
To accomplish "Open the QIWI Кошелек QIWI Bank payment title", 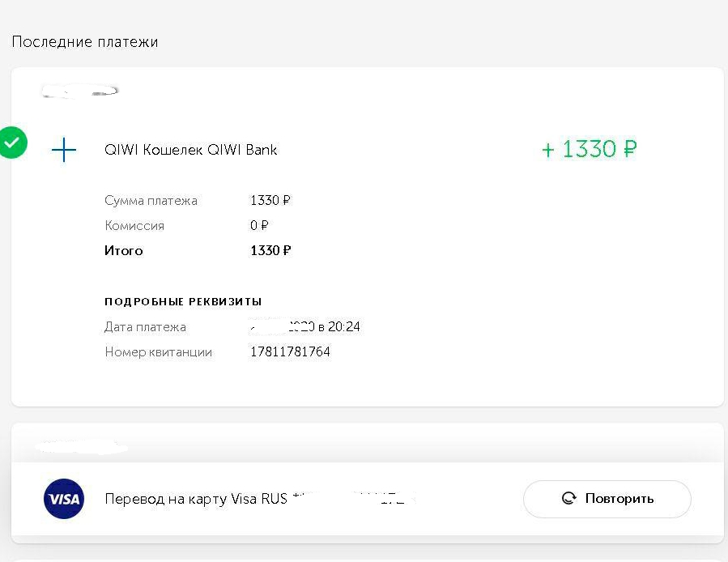I will (x=190, y=150).
